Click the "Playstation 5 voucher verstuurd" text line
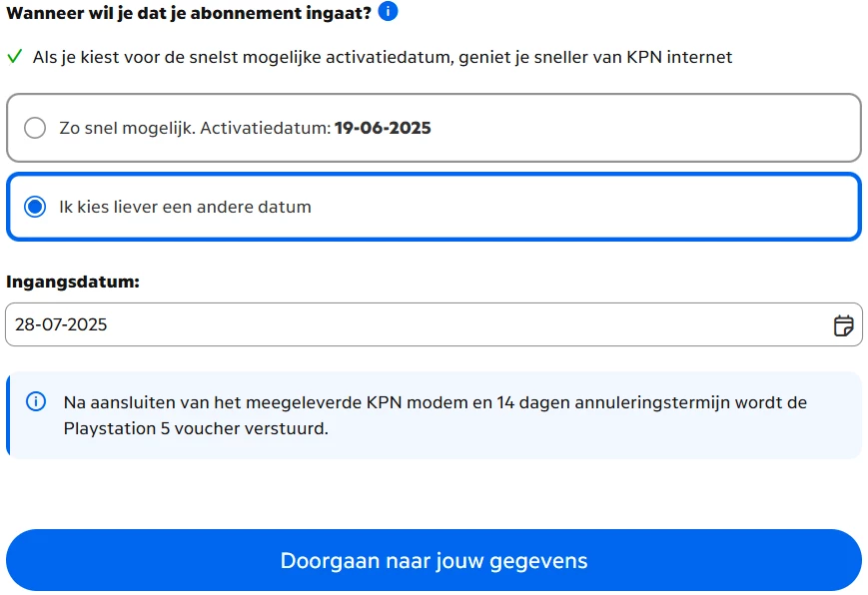 [196, 428]
